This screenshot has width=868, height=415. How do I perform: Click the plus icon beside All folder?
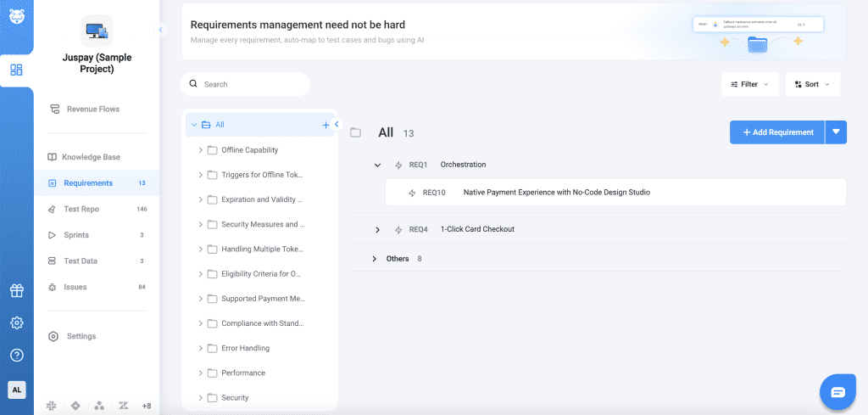pos(325,125)
